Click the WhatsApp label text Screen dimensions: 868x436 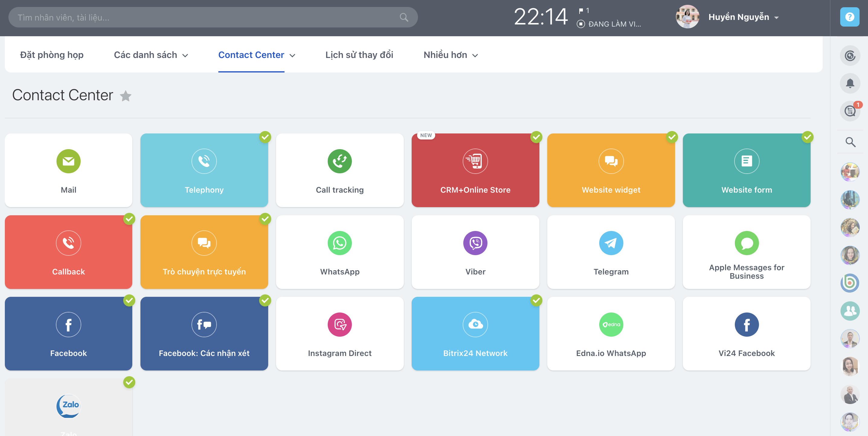coord(340,272)
